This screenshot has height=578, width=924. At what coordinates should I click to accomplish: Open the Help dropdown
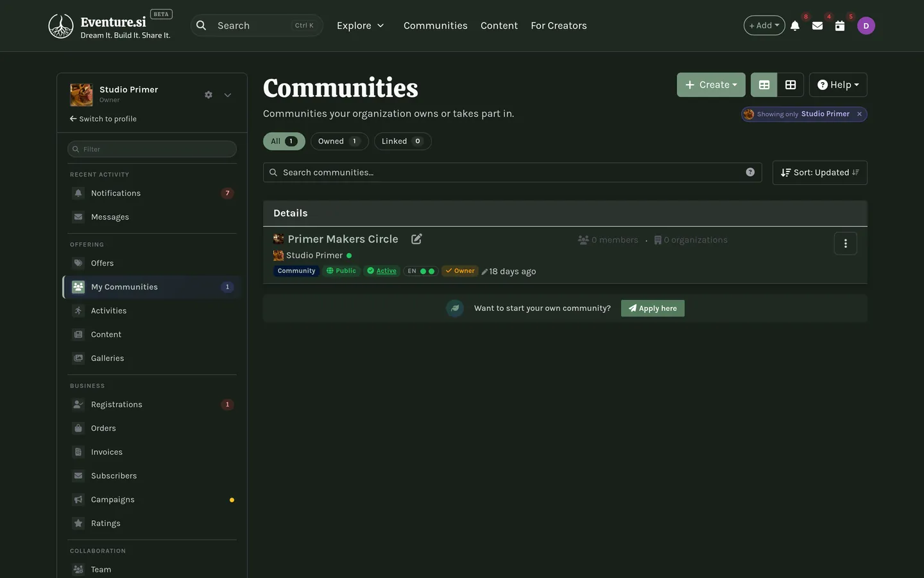point(838,85)
